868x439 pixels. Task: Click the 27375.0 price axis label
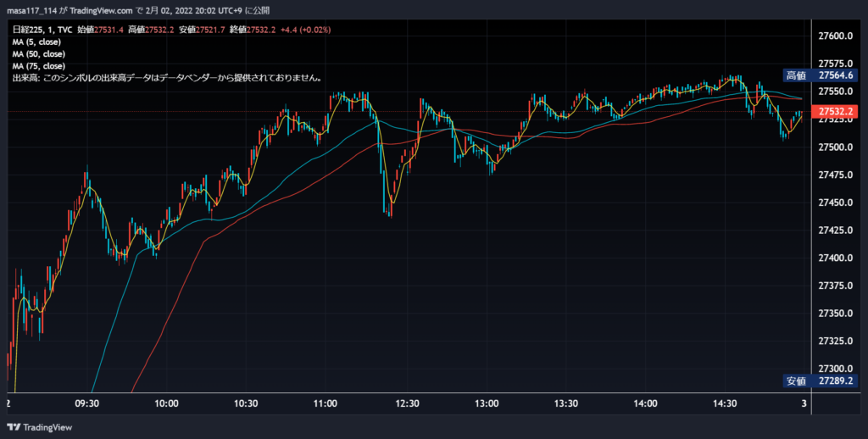(x=834, y=286)
